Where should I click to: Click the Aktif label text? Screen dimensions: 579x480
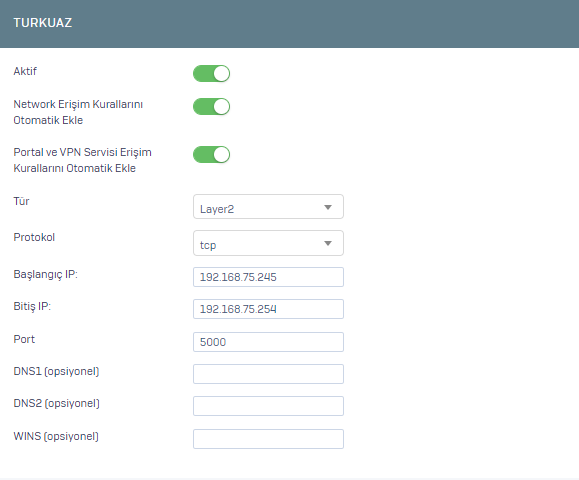pyautogui.click(x=25, y=71)
